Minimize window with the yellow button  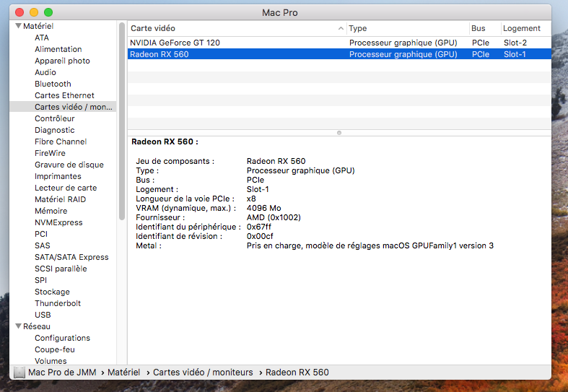click(x=34, y=13)
